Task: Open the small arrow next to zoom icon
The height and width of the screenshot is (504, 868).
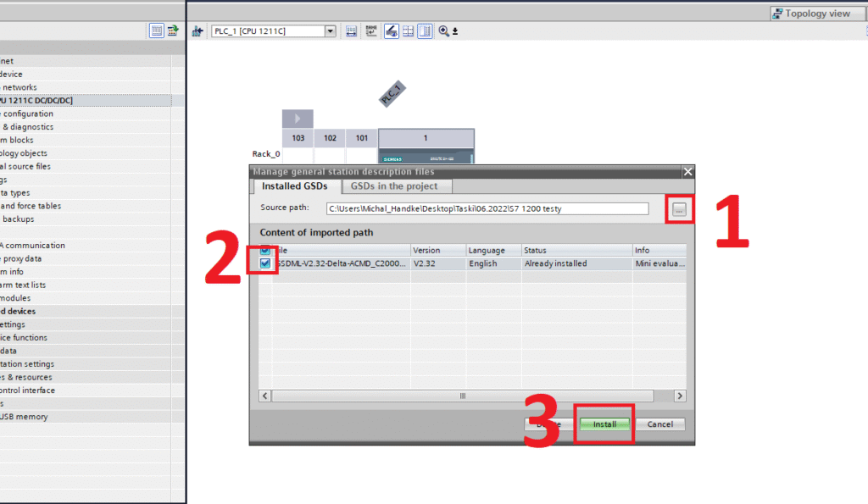Action: tap(455, 31)
